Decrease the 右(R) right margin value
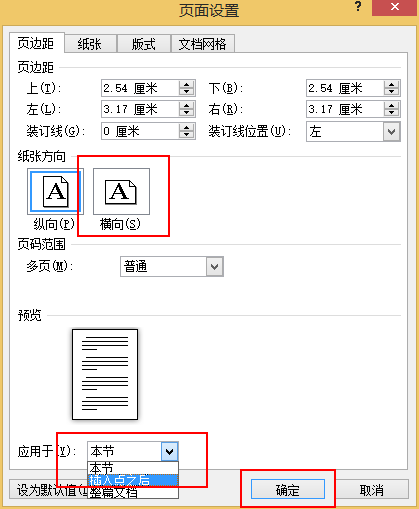The height and width of the screenshot is (509, 419). pos(392,113)
